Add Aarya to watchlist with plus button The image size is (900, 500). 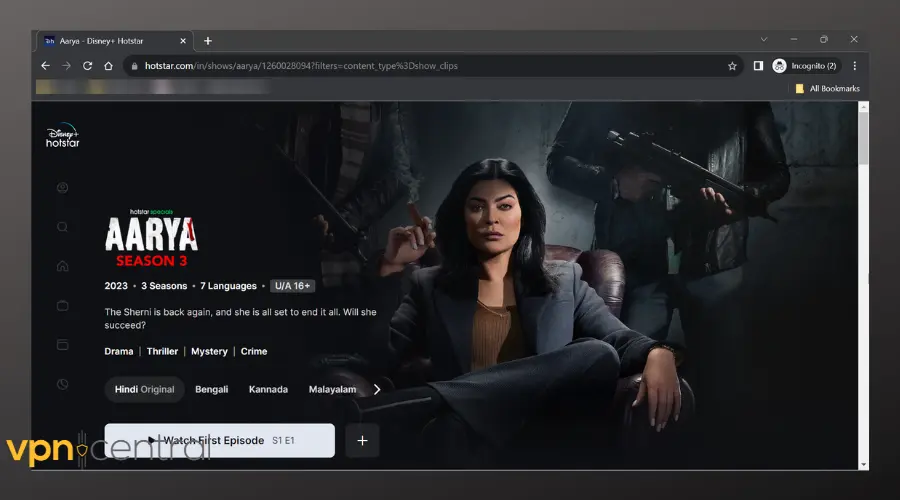tap(362, 440)
